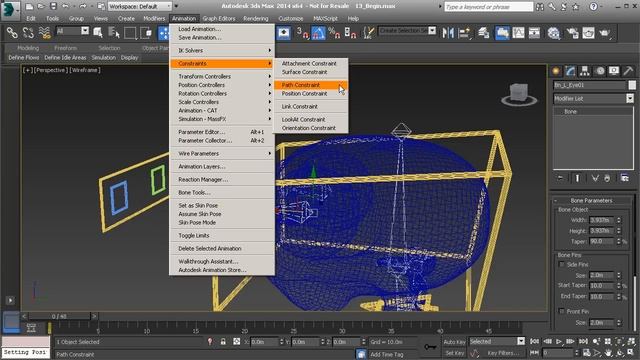Image resolution: width=640 pixels, height=360 pixels.
Task: Click the Key Filters... button
Action: click(503, 353)
